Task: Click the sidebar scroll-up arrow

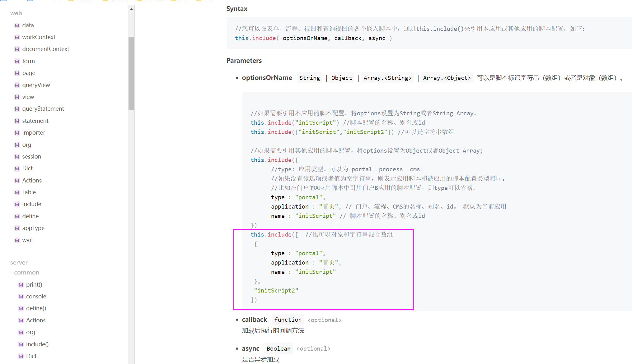Action: click(131, 9)
